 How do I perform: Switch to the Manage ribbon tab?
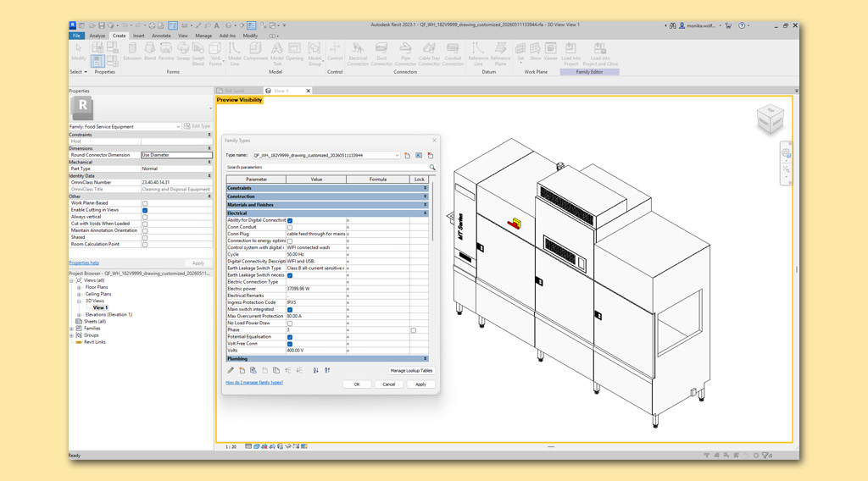pyautogui.click(x=203, y=36)
